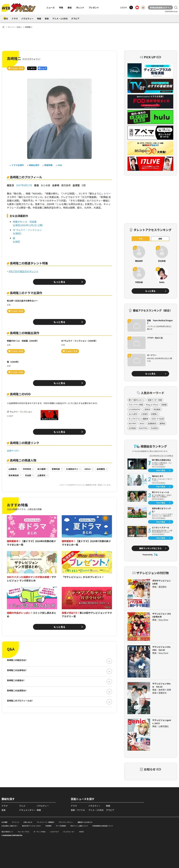Select the ドラマ category tab
Image resolution: width=179 pixels, height=868 pixels.
[x=15, y=19]
